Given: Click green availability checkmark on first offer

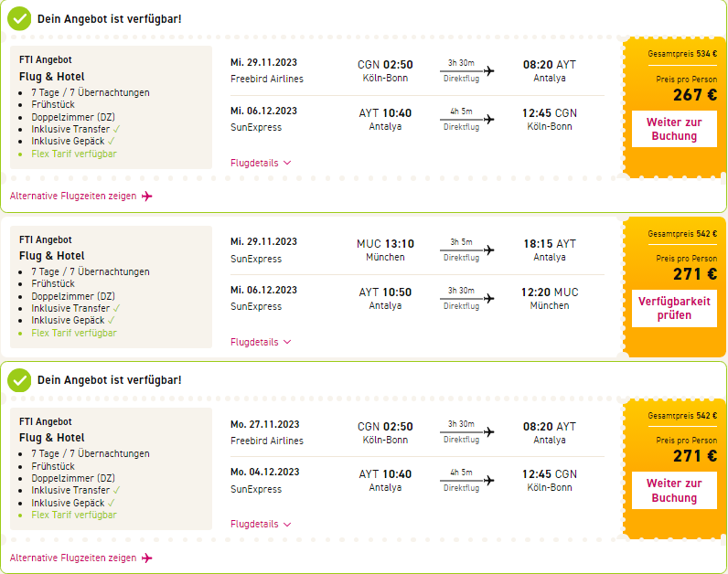Looking at the screenshot, I should 19,18.
